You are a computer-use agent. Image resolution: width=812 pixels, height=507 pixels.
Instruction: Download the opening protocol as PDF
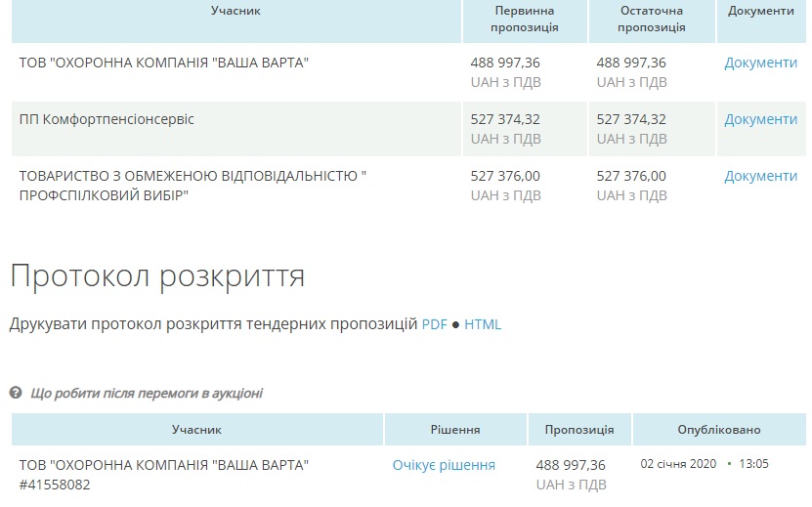434,324
